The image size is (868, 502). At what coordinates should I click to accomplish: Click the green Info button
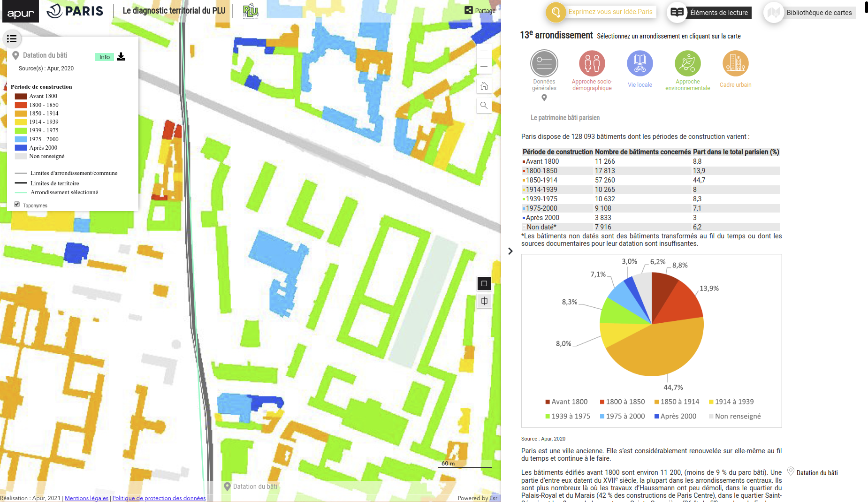pos(104,57)
